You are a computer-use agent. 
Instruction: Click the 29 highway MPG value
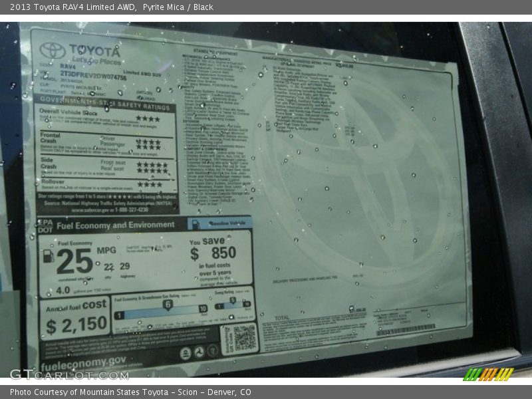(124, 266)
